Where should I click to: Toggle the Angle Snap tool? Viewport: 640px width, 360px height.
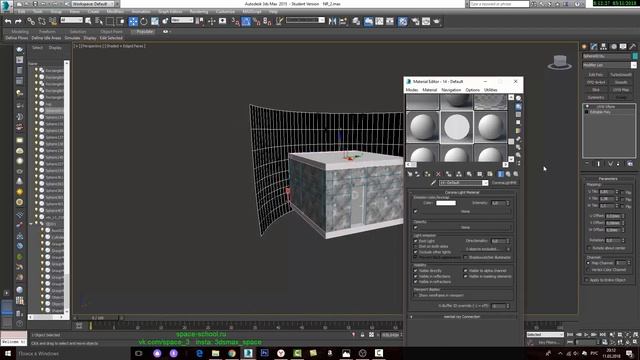click(x=246, y=21)
